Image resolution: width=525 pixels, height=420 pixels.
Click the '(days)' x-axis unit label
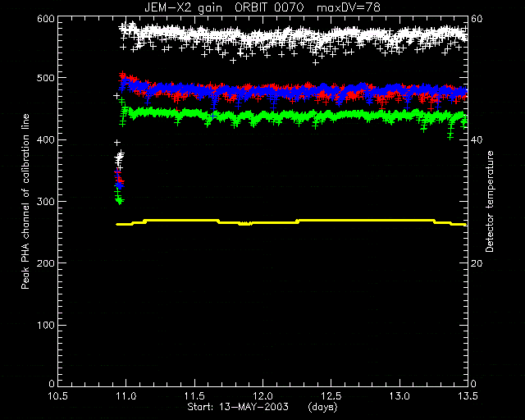322,407
